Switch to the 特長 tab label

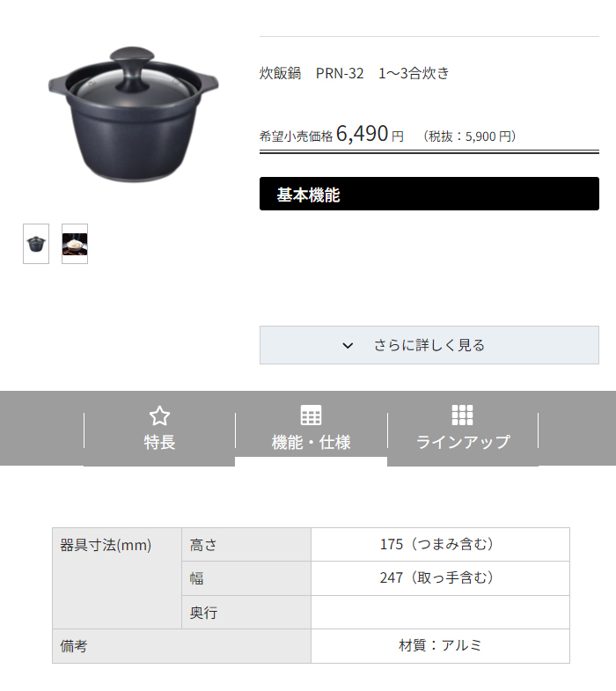pyautogui.click(x=159, y=442)
